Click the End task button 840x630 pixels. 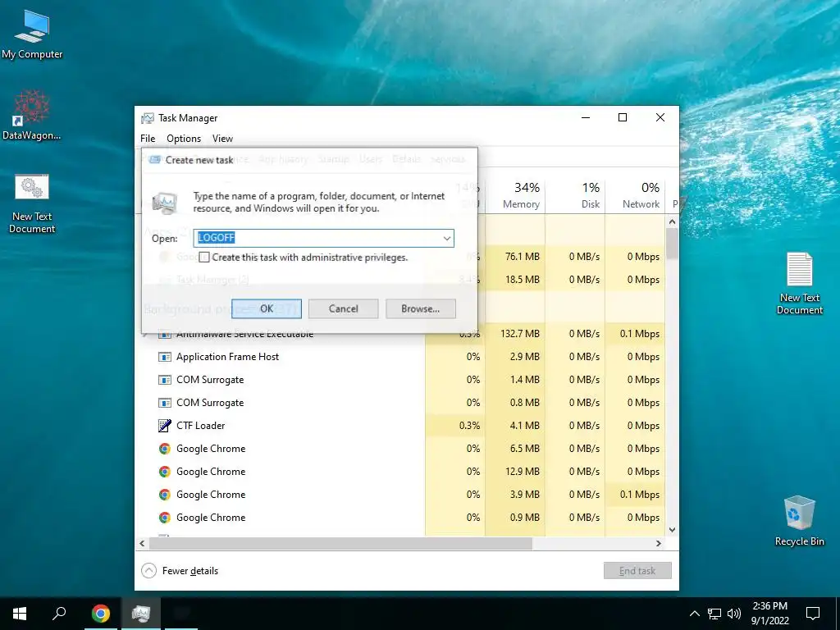pyautogui.click(x=637, y=571)
